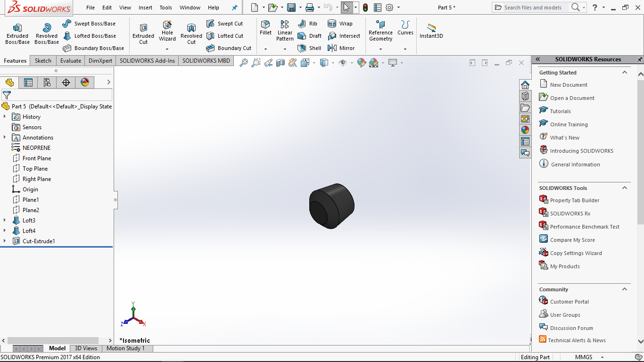Select the Revolved Boss/Base tool
The width and height of the screenshot is (644, 362).
47,34
